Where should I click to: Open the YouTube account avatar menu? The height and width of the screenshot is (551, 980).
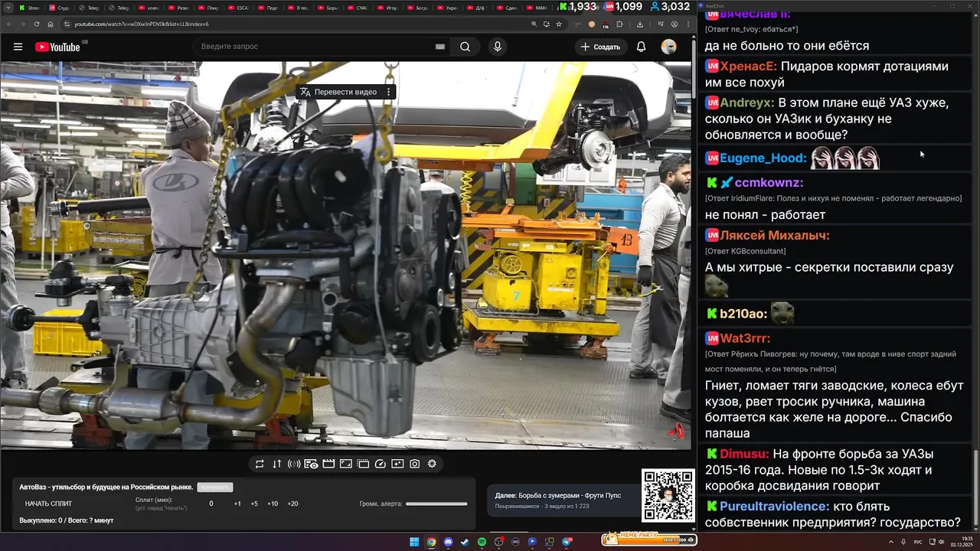pyautogui.click(x=669, y=47)
